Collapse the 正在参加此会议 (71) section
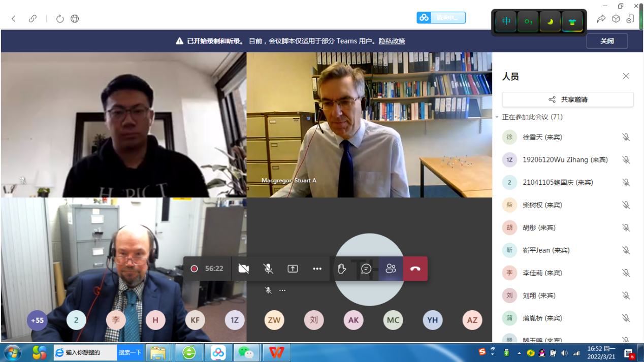The image size is (644, 362). pos(497,117)
